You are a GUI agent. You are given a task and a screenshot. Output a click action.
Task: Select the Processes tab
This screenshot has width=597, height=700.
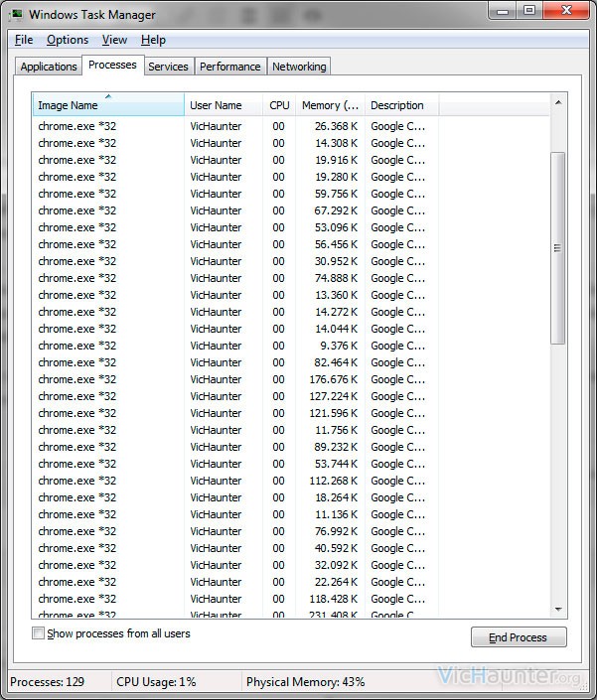tap(112, 66)
